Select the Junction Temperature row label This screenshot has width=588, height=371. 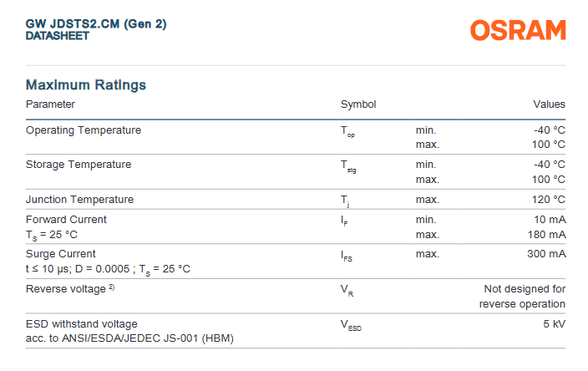point(79,200)
